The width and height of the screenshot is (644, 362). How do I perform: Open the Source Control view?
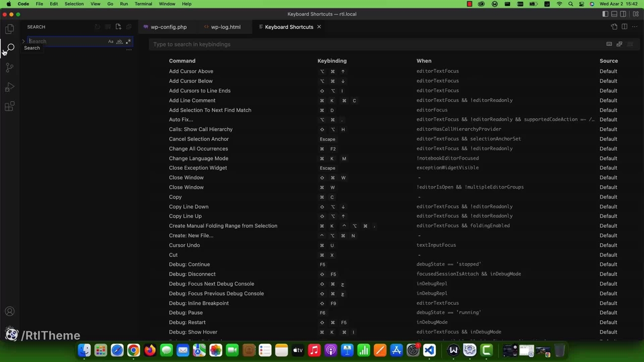(x=10, y=67)
